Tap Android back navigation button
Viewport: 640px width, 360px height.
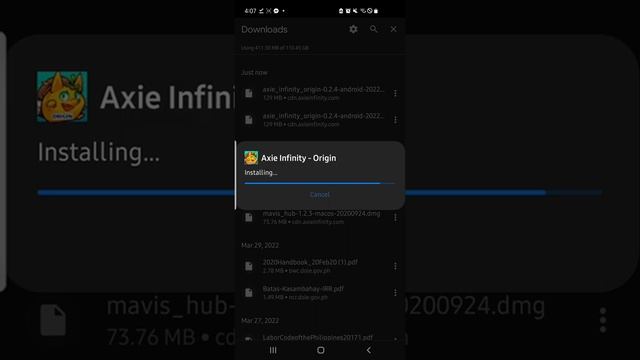click(369, 350)
